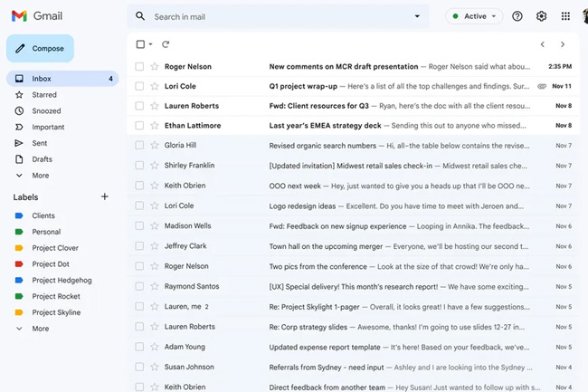Check the Ethan Lattimore email box
Screen dimensions: 588x392
pos(139,125)
